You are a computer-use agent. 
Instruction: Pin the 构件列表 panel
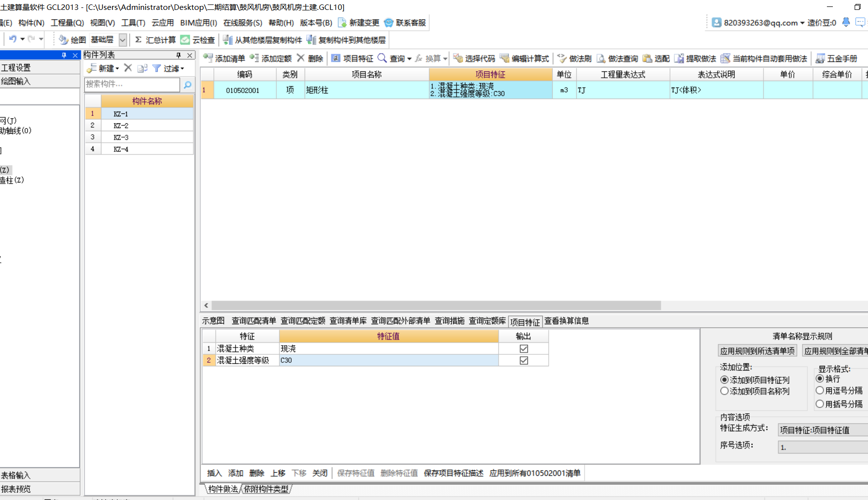click(178, 55)
